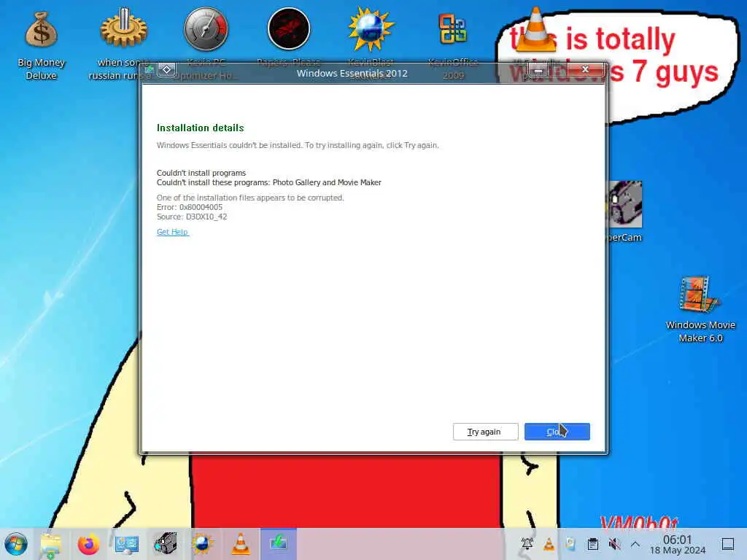Expand hidden system tray icons arrow

click(635, 544)
